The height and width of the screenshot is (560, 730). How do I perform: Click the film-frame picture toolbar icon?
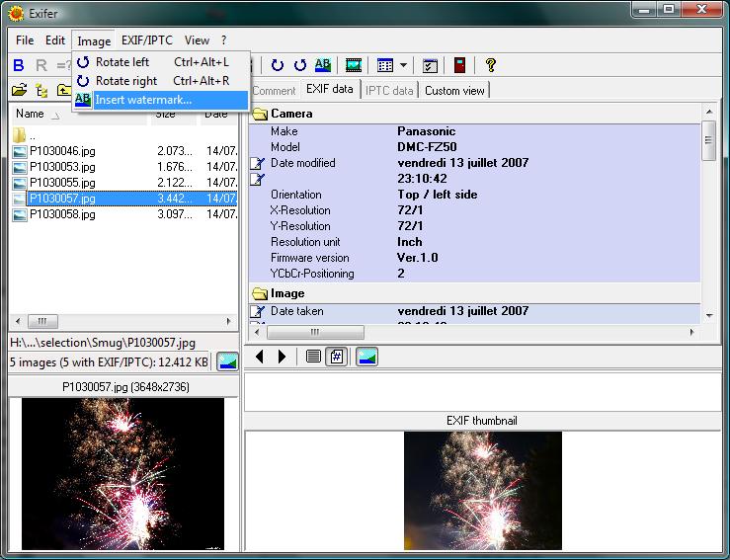[x=353, y=65]
